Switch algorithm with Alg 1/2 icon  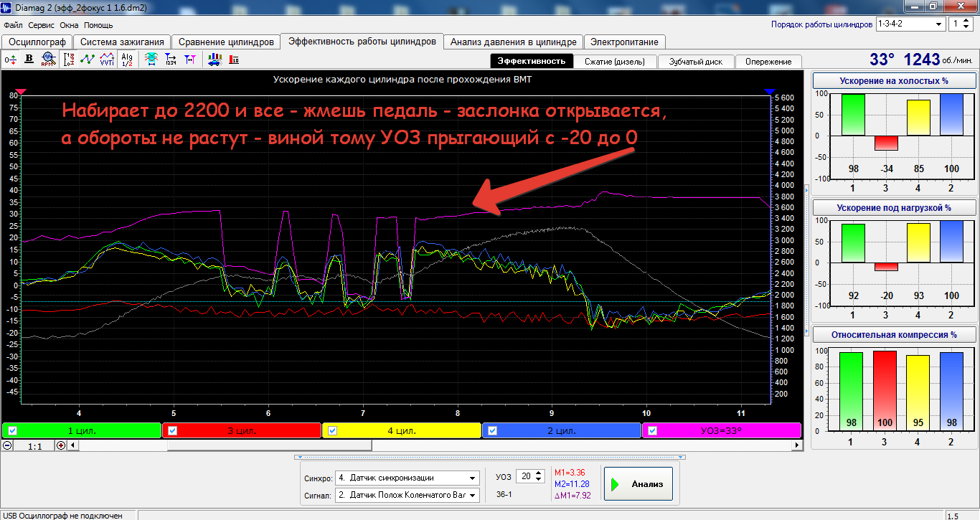(x=127, y=59)
